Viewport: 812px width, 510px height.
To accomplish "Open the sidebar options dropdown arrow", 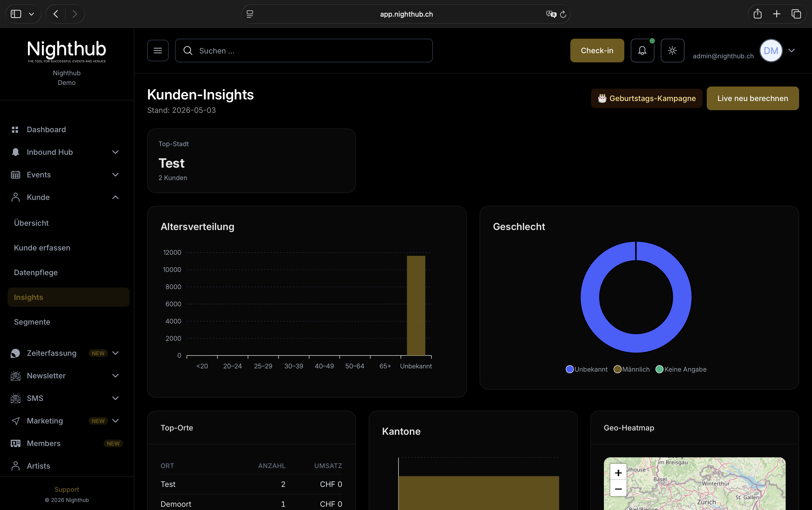I will point(31,14).
